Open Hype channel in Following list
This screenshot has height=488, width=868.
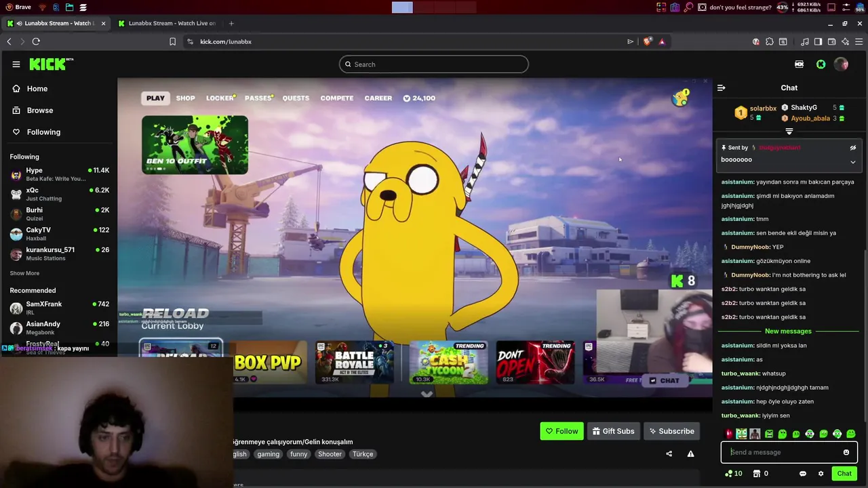(59, 174)
